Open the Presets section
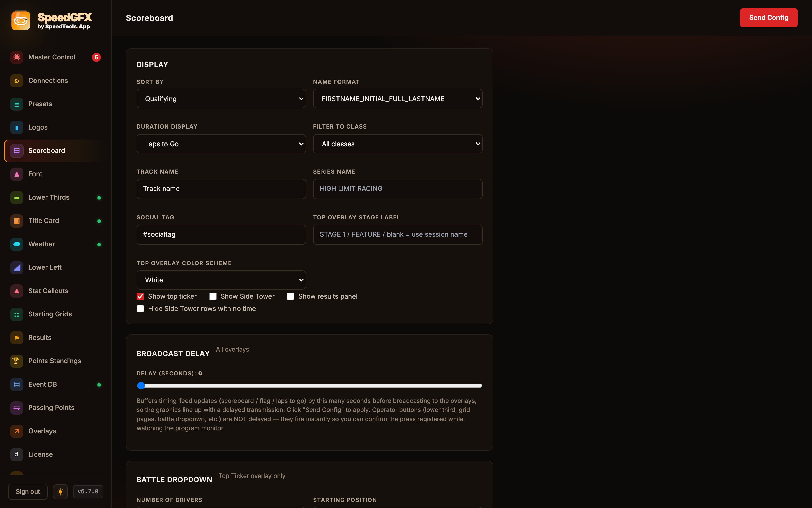 55,104
